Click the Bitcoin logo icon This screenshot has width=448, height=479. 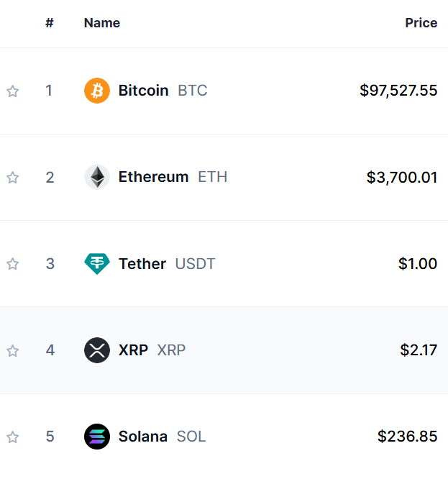(97, 91)
